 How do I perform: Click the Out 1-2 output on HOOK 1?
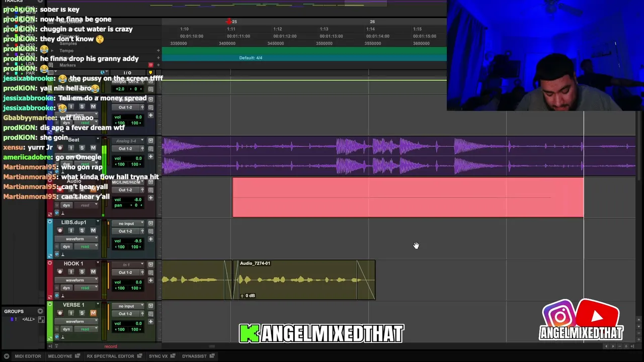pyautogui.click(x=126, y=273)
